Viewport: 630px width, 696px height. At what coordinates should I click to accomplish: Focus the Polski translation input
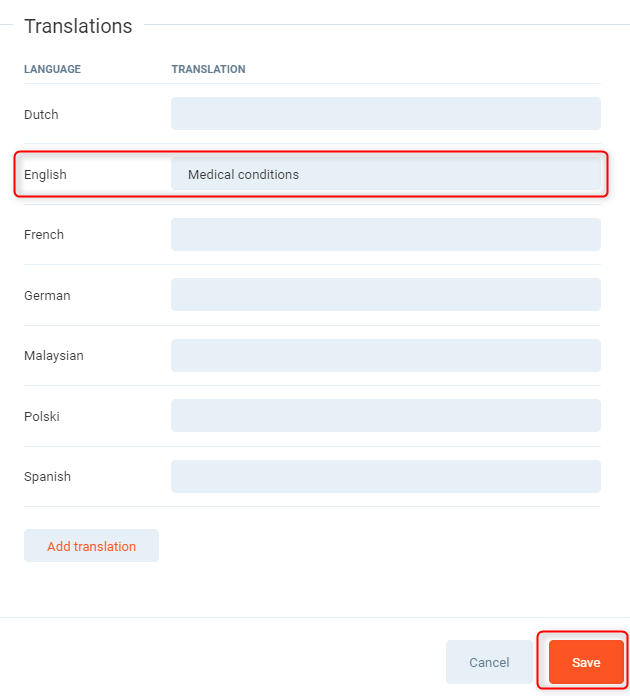(385, 416)
